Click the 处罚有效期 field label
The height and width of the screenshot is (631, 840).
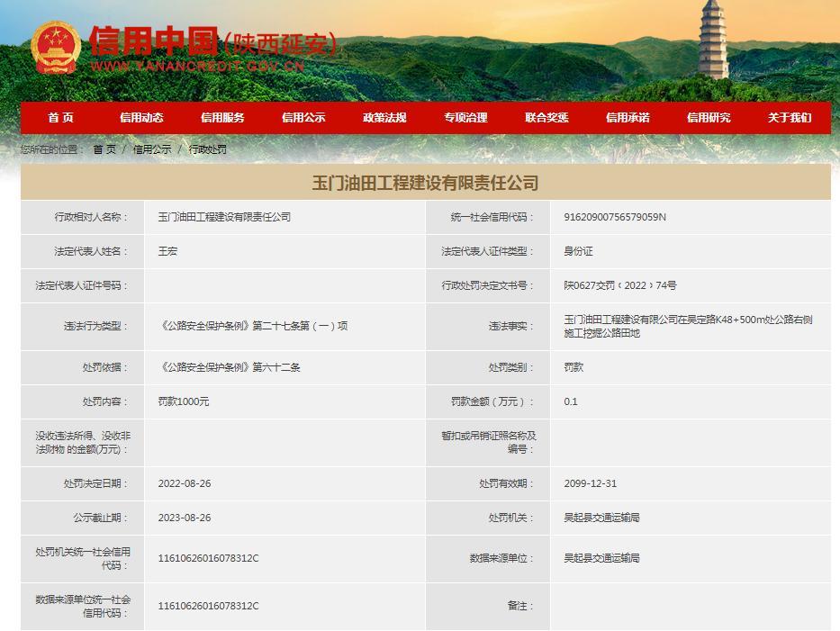[507, 483]
